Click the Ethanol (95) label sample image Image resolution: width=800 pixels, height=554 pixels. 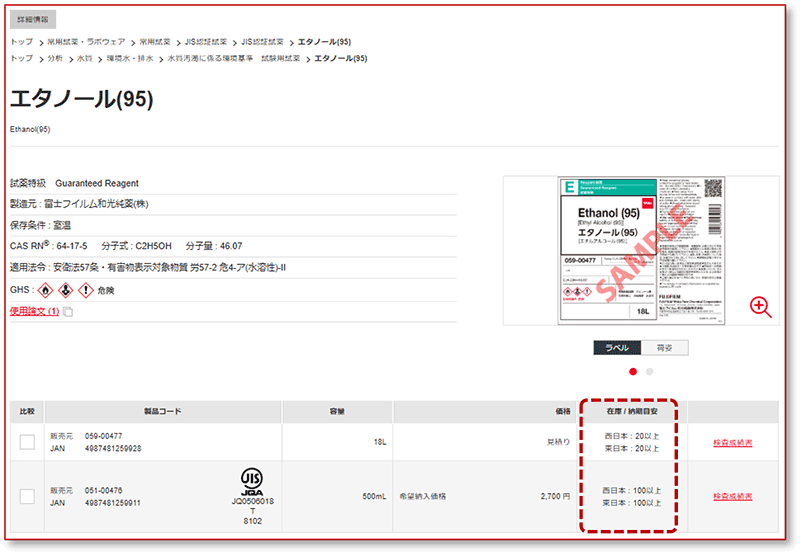(x=640, y=250)
